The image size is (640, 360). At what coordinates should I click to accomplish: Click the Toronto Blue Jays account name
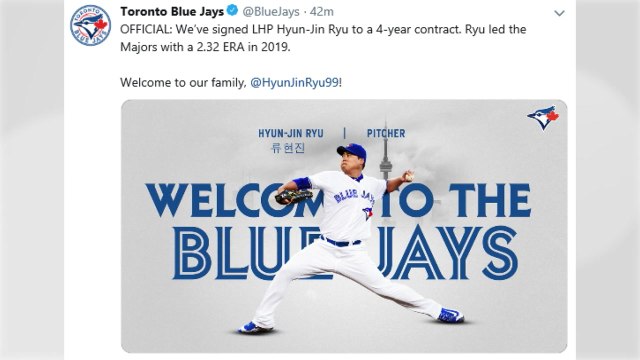click(x=172, y=11)
